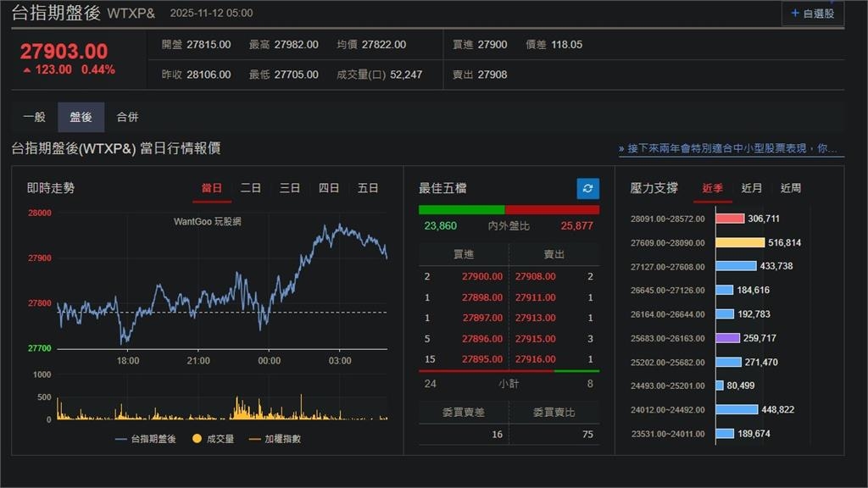Select the 當日 chart timeframe
This screenshot has width=868, height=488.
tap(212, 188)
